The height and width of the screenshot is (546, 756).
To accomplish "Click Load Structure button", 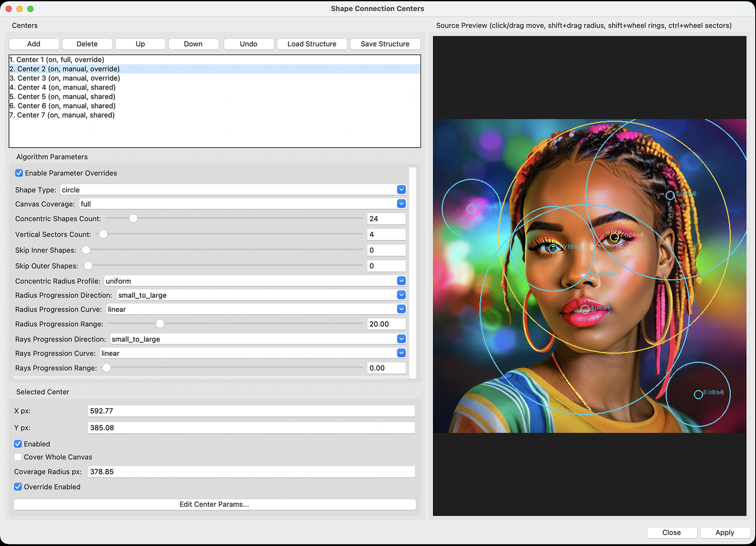I will coord(312,44).
